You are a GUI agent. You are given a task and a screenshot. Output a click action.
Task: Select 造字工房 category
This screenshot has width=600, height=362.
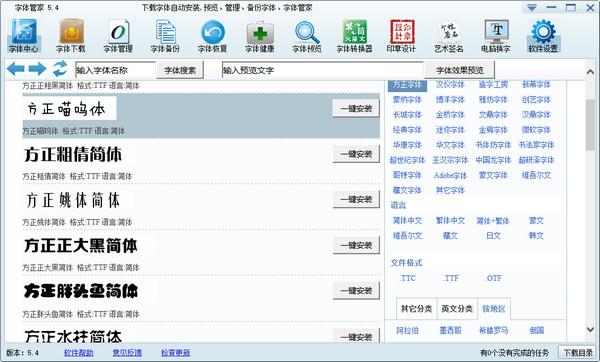493,85
